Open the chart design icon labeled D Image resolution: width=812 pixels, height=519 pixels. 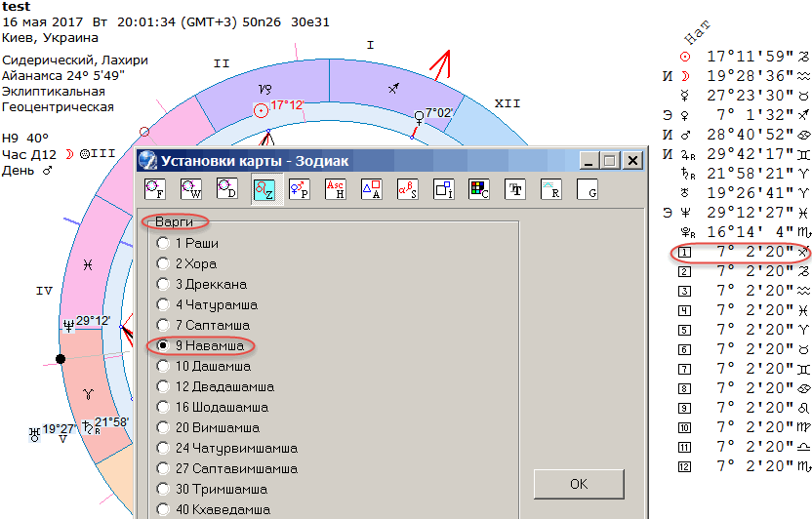[227, 189]
